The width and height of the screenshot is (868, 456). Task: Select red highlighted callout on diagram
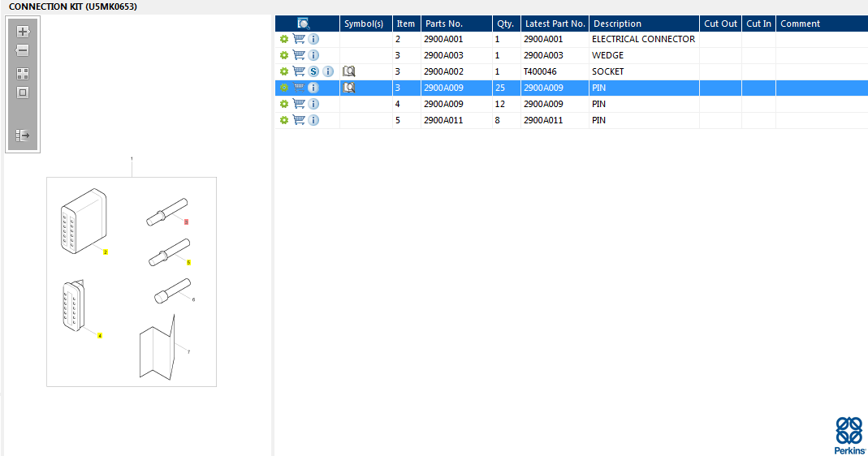186,222
